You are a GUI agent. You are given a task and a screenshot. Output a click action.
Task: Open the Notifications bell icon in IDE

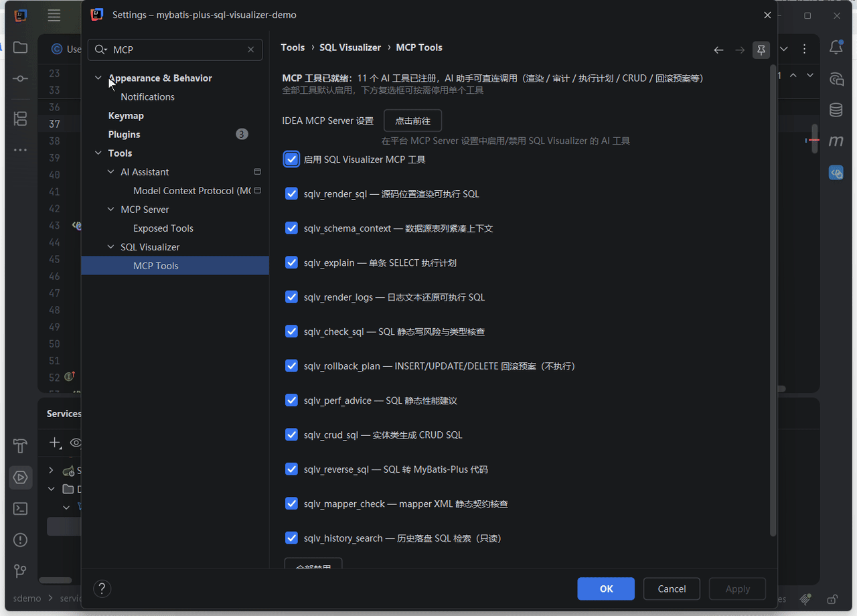836,48
